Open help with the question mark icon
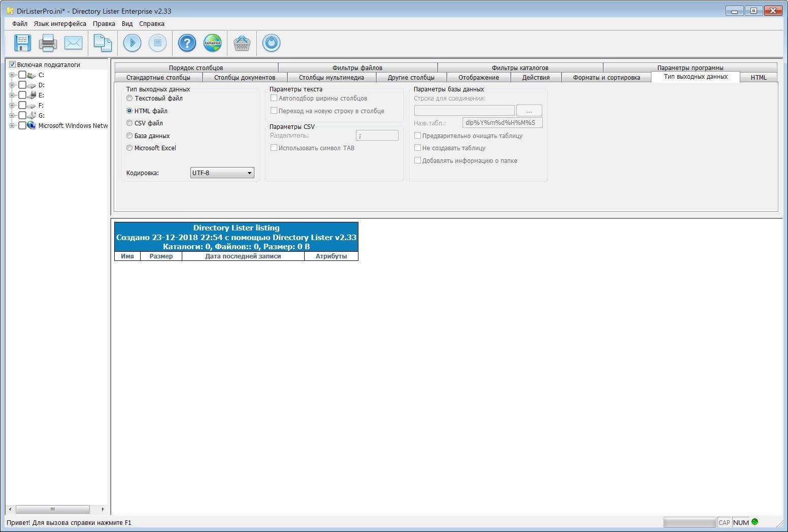This screenshot has height=532, width=788. tap(187, 43)
